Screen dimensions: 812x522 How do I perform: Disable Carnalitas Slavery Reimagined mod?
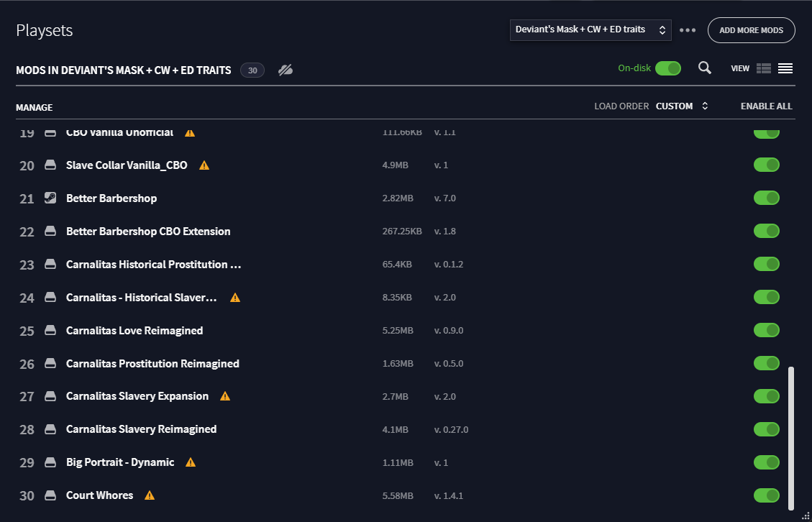(x=767, y=429)
